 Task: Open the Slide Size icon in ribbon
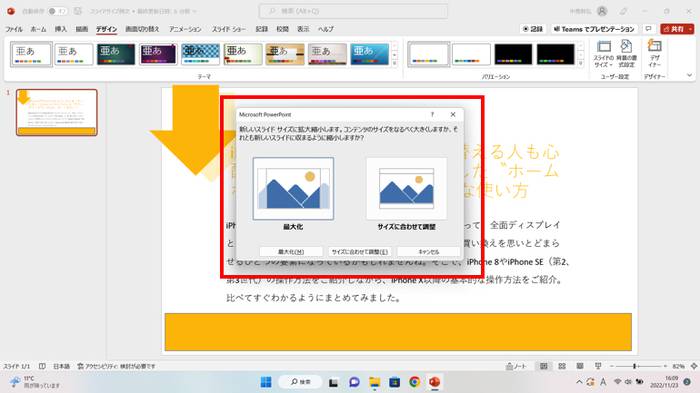click(604, 54)
